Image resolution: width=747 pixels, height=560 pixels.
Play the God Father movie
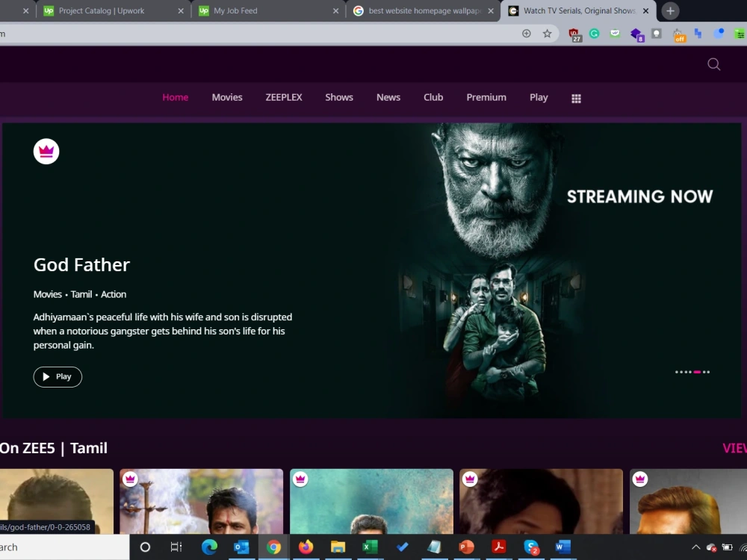(58, 376)
